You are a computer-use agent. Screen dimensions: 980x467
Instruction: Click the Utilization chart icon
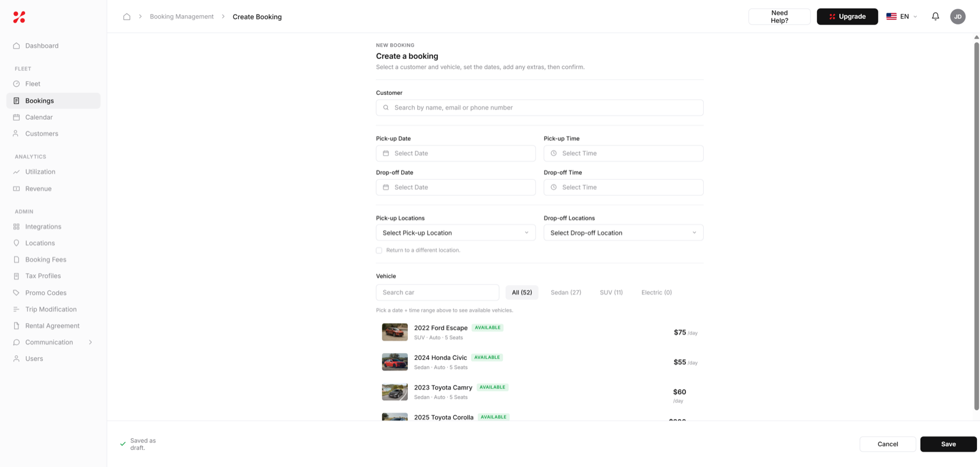point(17,172)
